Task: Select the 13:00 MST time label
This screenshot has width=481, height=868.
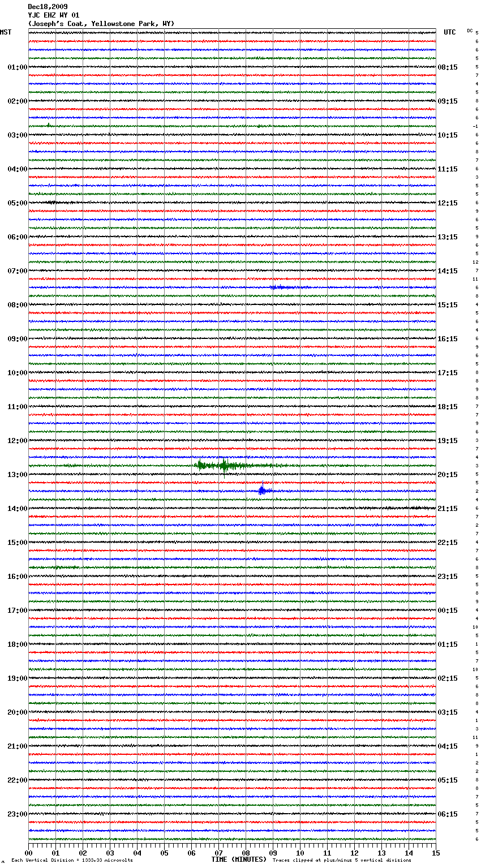Action: pyautogui.click(x=17, y=475)
